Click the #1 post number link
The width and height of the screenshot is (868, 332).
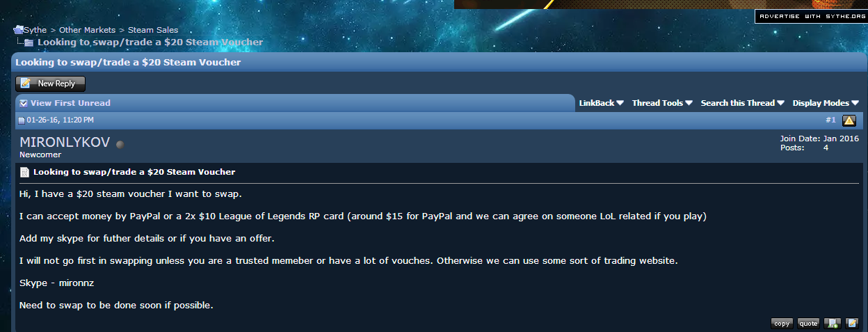click(830, 120)
